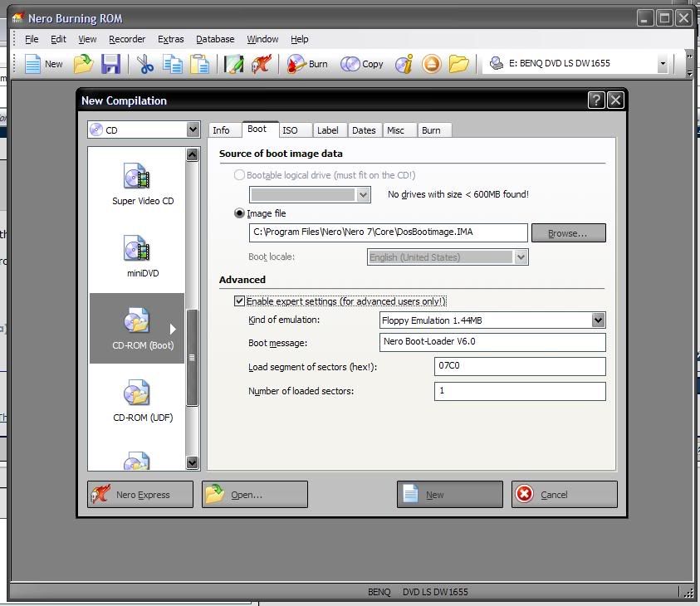
Task: Open the CD disc type dropdown
Action: pyautogui.click(x=193, y=130)
